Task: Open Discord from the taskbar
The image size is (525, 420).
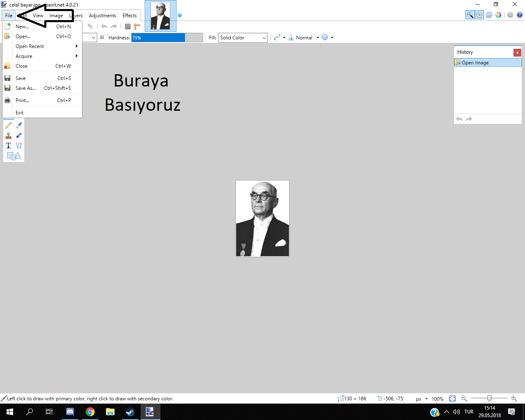Action: pyautogui.click(x=70, y=412)
